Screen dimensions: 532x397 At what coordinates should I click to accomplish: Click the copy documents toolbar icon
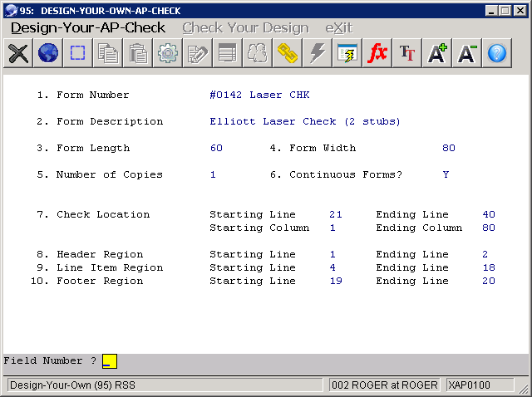coord(108,53)
